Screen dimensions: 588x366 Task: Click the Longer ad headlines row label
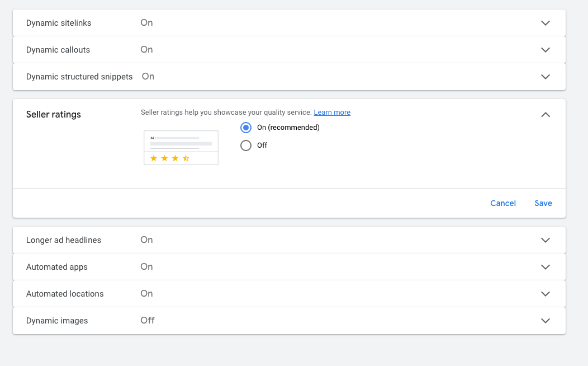64,240
